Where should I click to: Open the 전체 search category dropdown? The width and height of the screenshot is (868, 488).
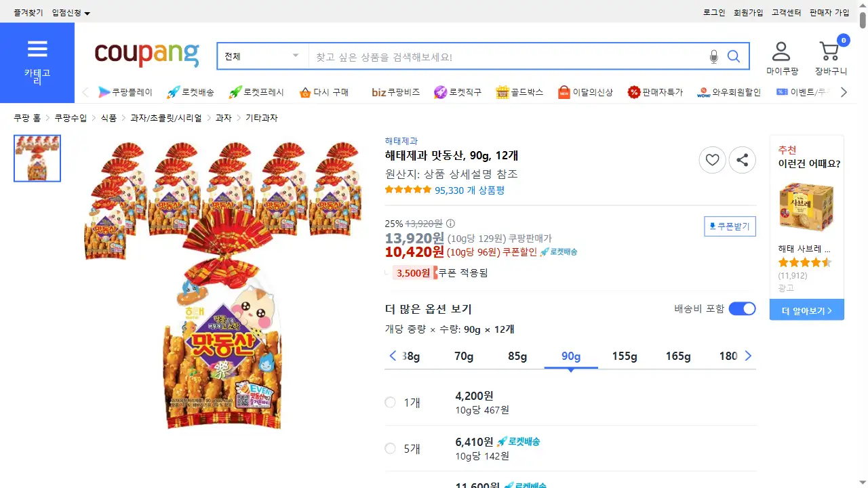tap(263, 56)
